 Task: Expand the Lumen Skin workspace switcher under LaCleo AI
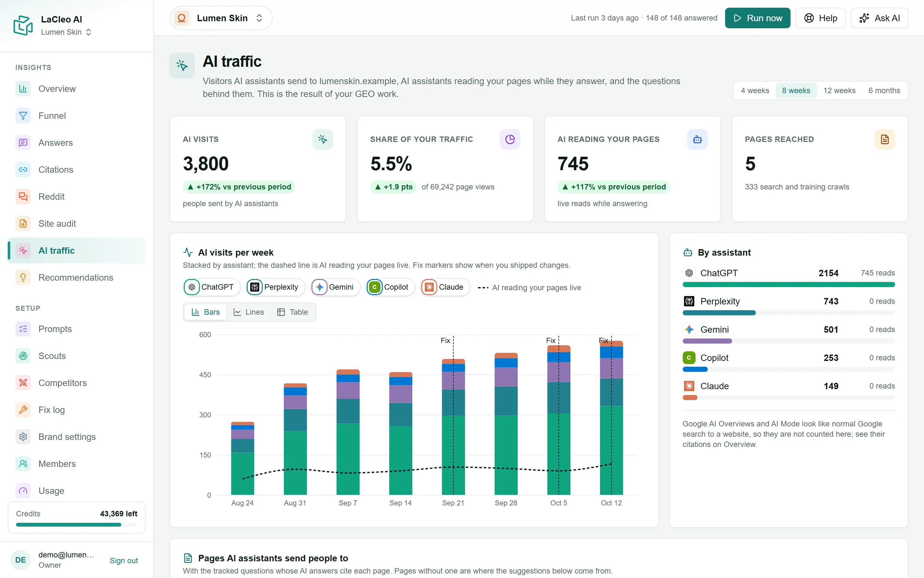pos(66,32)
